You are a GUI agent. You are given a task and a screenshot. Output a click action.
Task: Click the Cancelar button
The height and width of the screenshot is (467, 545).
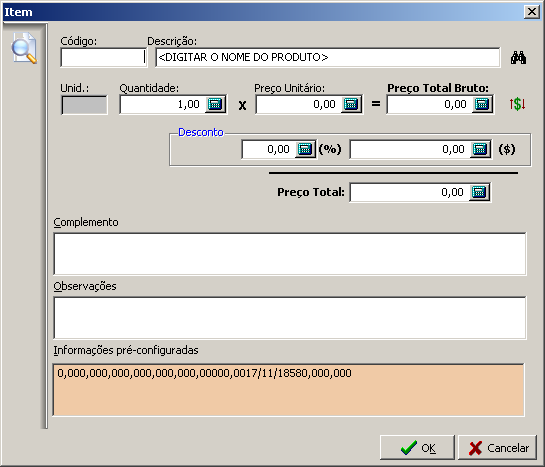(x=498, y=448)
